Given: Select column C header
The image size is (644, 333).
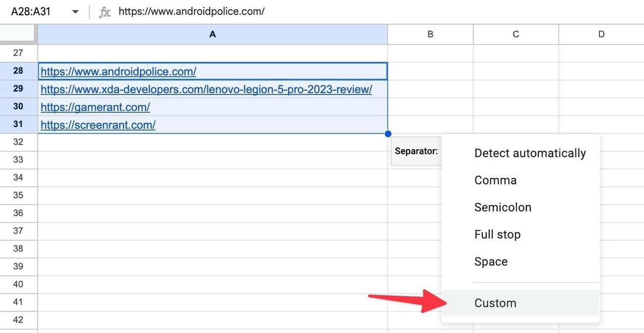Looking at the screenshot, I should tap(516, 34).
